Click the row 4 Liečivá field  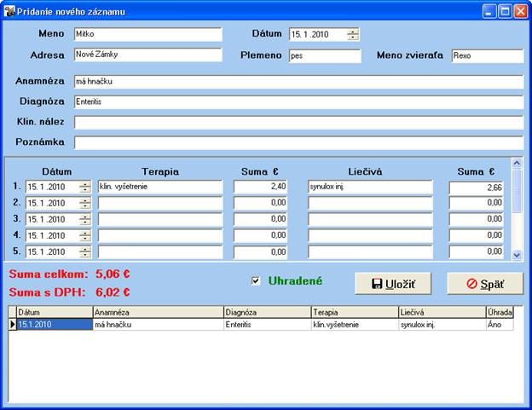(371, 236)
